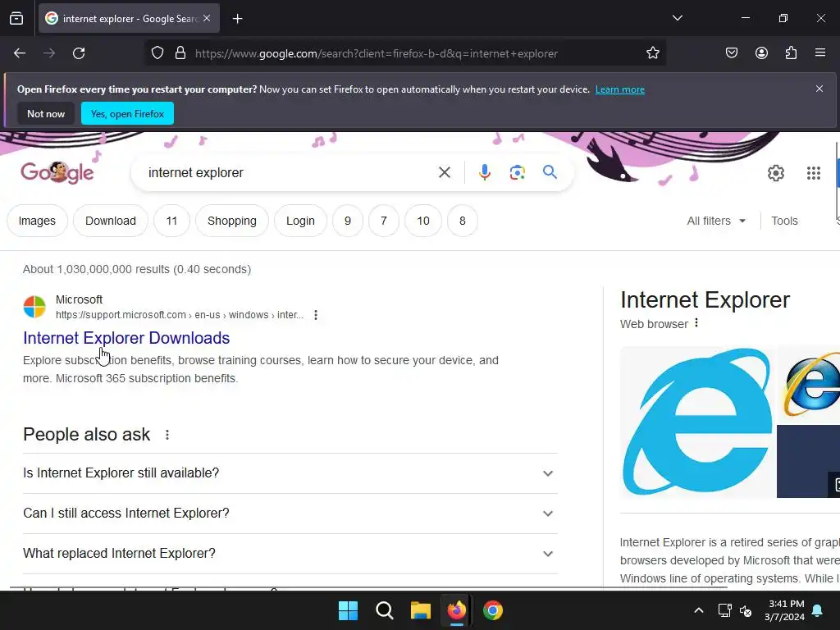Open Firefox View icon in tab bar
Screen dimensions: 840x630
[16, 19]
